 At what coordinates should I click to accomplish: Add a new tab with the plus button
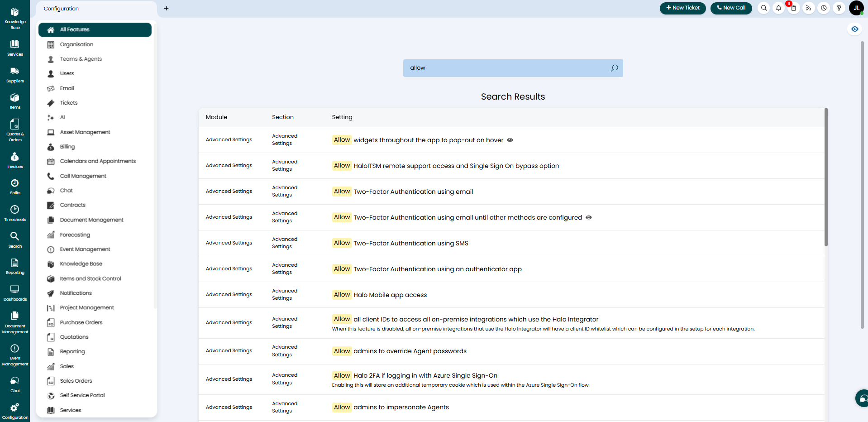coord(167,9)
